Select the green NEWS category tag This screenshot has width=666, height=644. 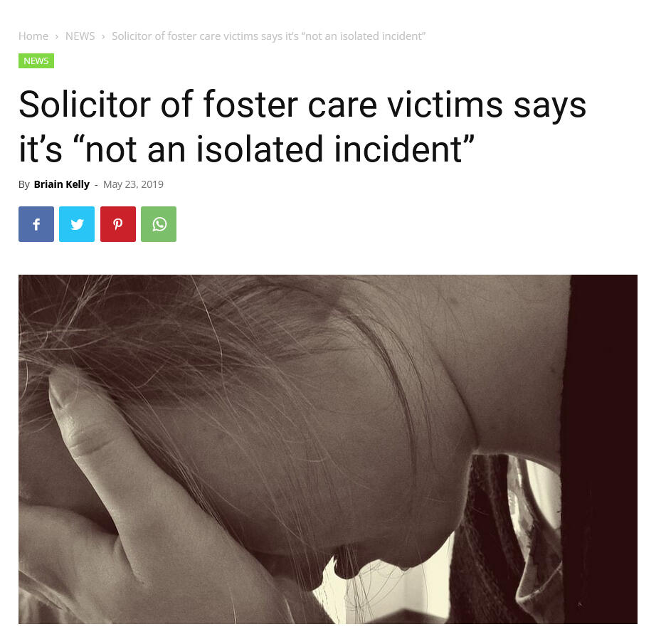36,60
